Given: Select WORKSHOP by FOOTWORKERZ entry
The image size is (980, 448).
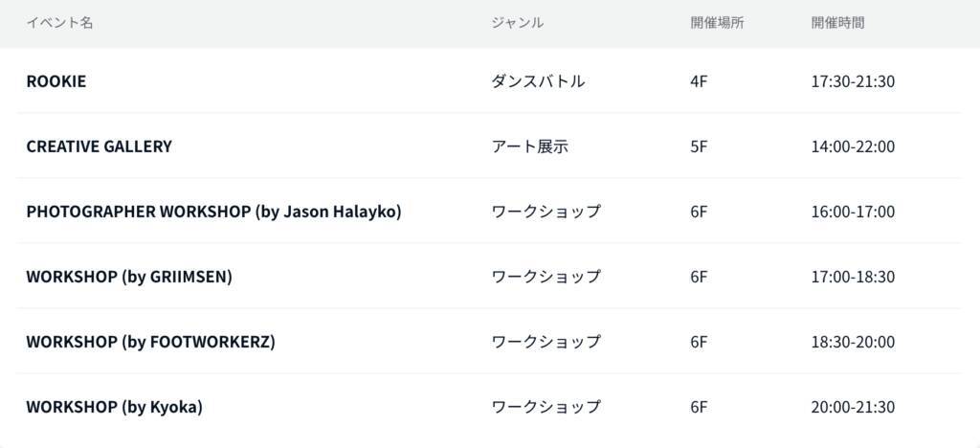Looking at the screenshot, I should point(150,342).
